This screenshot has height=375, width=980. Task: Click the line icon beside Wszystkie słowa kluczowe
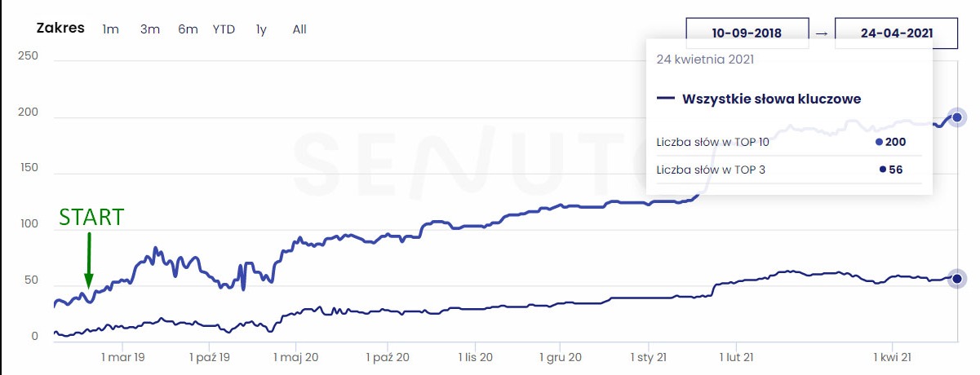tap(666, 99)
